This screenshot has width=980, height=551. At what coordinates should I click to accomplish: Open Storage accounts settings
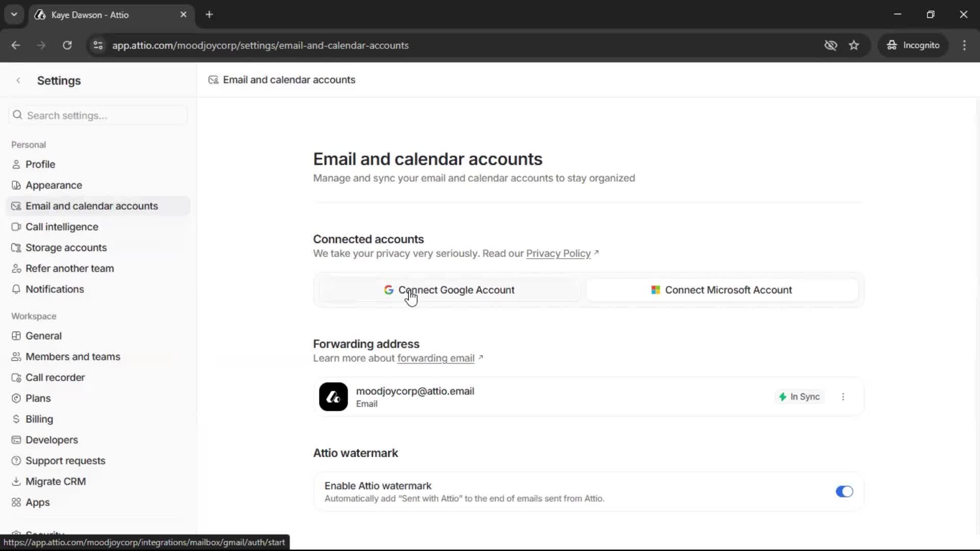[x=98, y=247]
